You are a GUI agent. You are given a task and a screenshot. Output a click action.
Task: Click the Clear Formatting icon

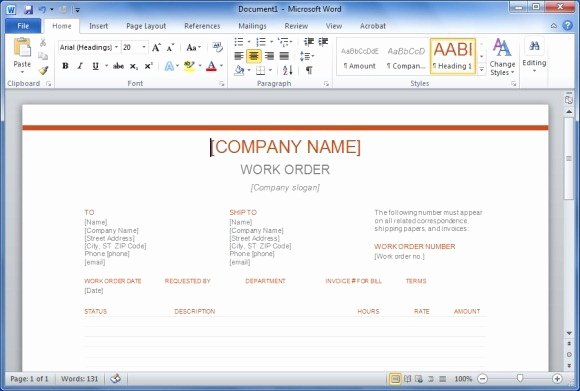pos(218,47)
